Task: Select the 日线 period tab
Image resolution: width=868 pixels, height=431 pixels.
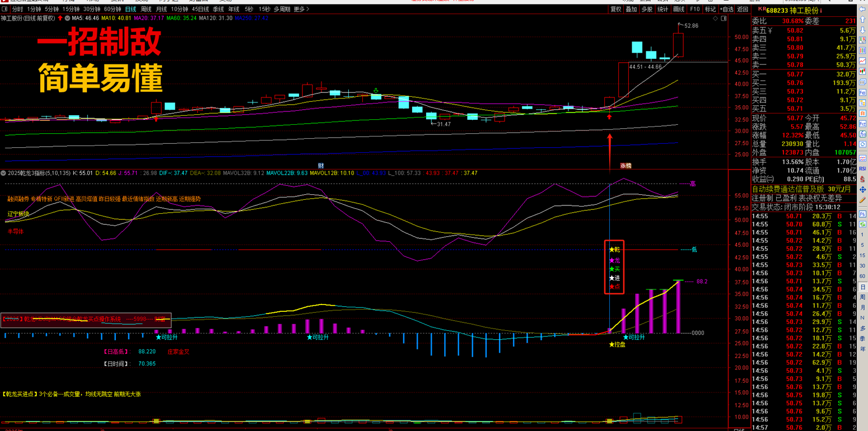Action: click(130, 9)
